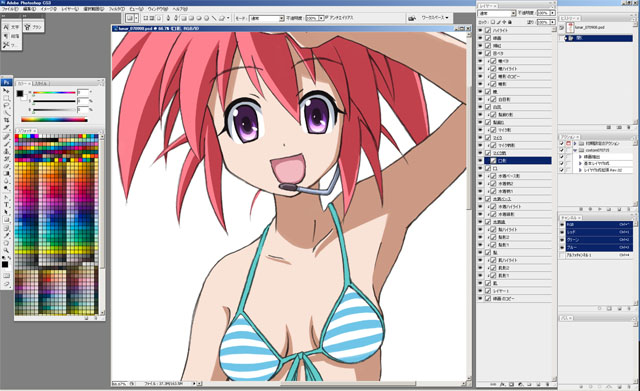This screenshot has height=391, width=640.
Task: Open the Filter (フィルタ) menu
Action: tap(117, 9)
